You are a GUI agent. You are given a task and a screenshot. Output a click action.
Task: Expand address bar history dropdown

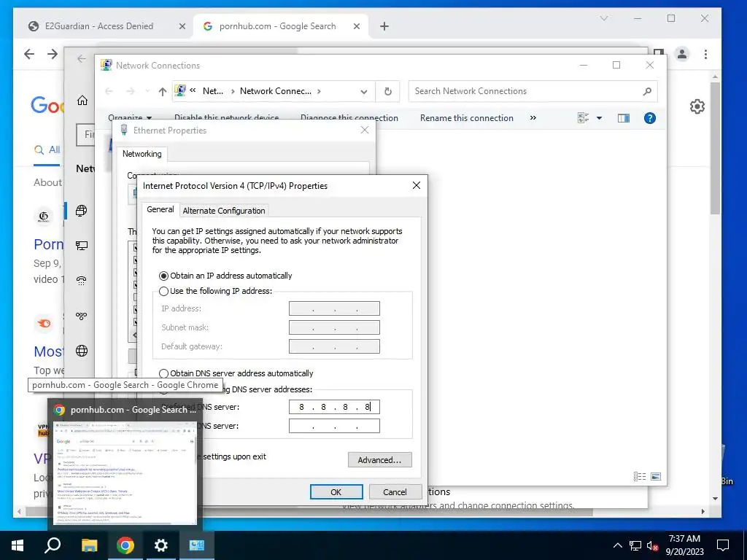point(364,91)
